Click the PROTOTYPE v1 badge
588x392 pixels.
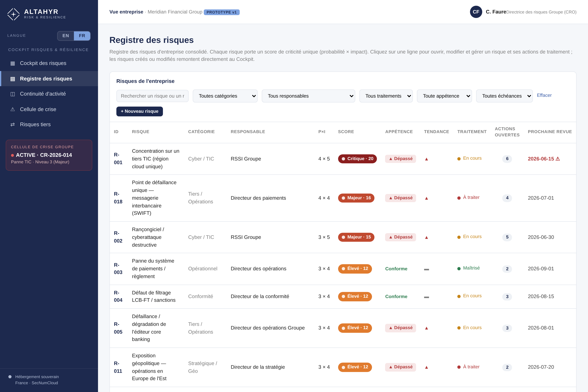click(x=222, y=12)
